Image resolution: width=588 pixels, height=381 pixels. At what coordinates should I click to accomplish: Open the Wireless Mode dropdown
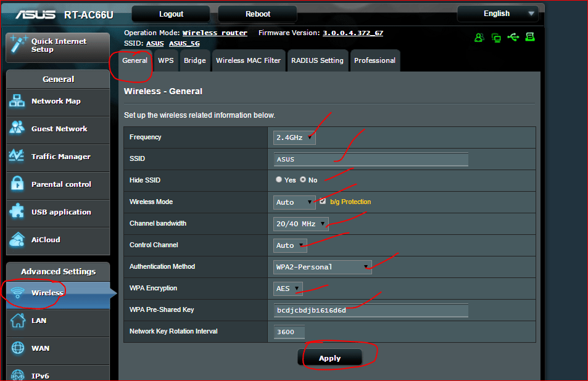pos(294,202)
